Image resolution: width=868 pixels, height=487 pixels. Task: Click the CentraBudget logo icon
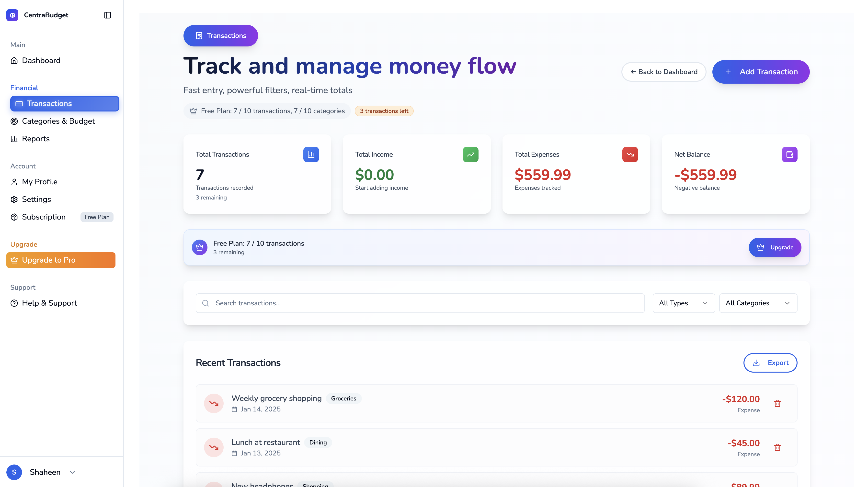pyautogui.click(x=12, y=15)
